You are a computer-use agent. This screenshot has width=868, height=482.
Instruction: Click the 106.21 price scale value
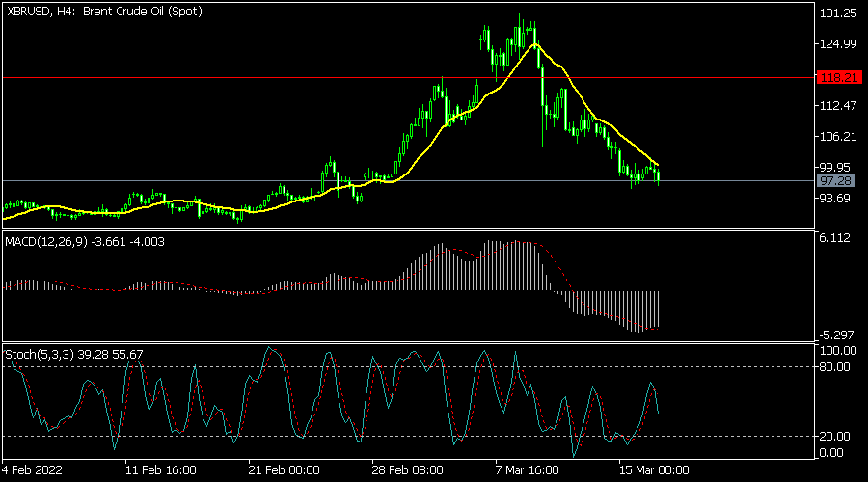(838, 136)
